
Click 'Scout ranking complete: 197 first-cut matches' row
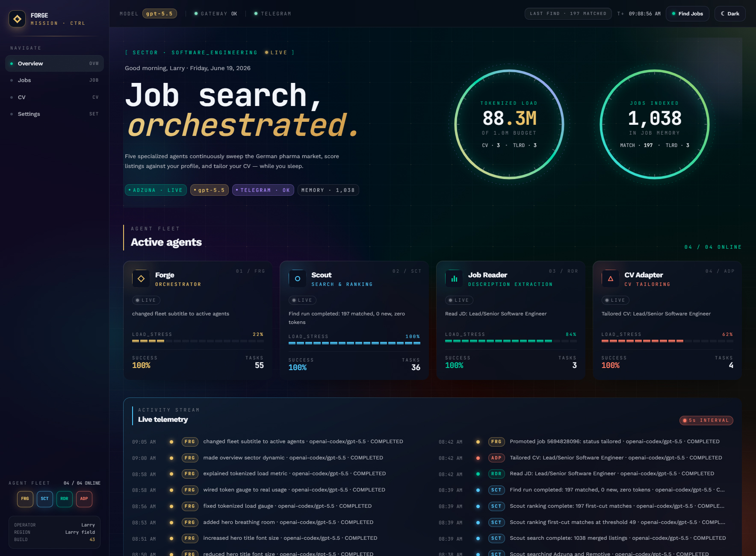(x=585, y=506)
